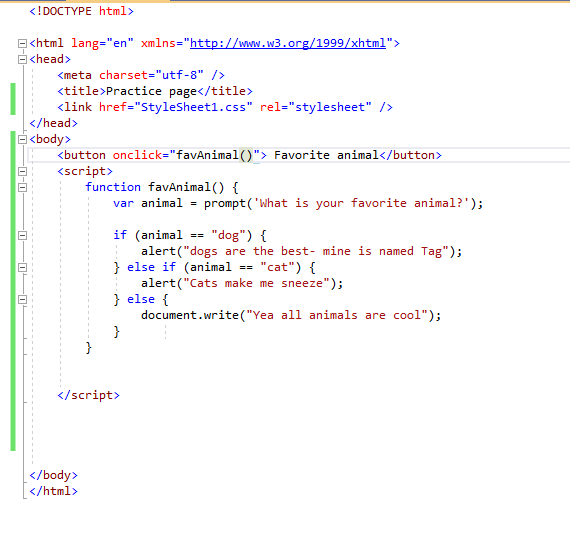The image size is (570, 534).
Task: Click the onclick attribute on the button
Action: (x=137, y=155)
